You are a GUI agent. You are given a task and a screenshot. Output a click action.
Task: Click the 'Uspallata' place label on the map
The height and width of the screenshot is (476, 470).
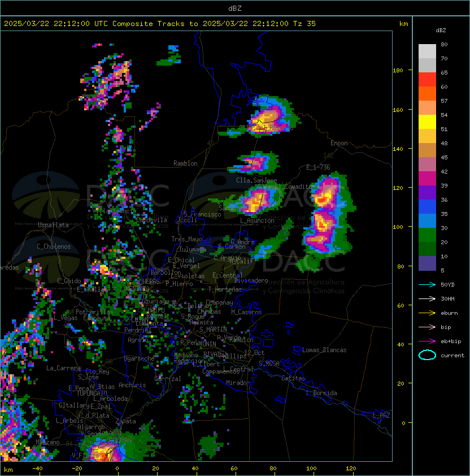click(x=53, y=225)
